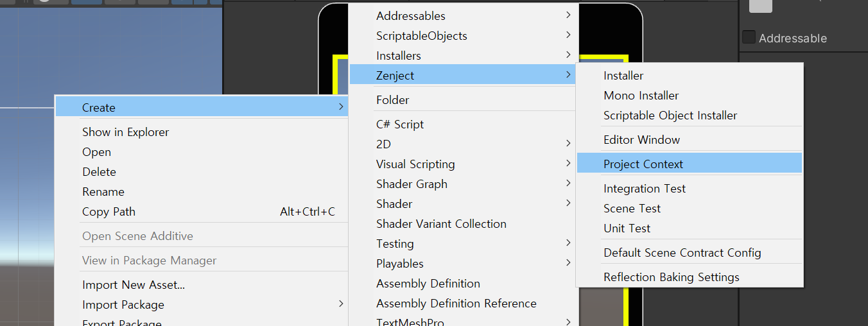Select Reflection Baking Settings entry

pos(672,277)
